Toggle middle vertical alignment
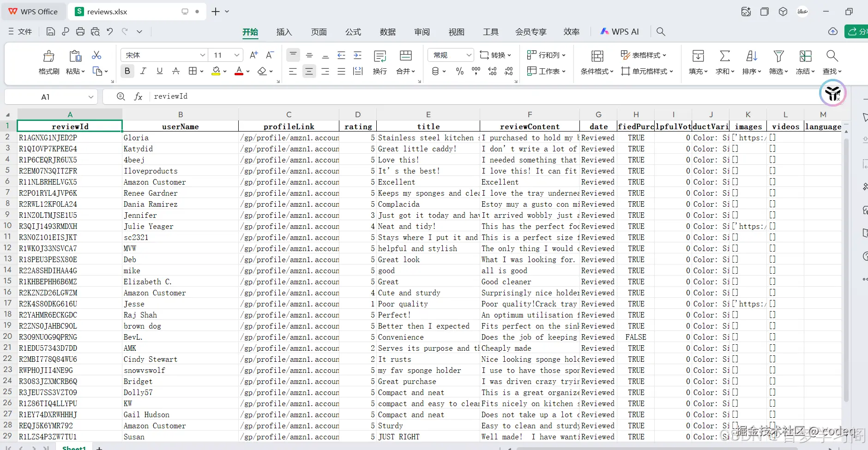 point(309,55)
